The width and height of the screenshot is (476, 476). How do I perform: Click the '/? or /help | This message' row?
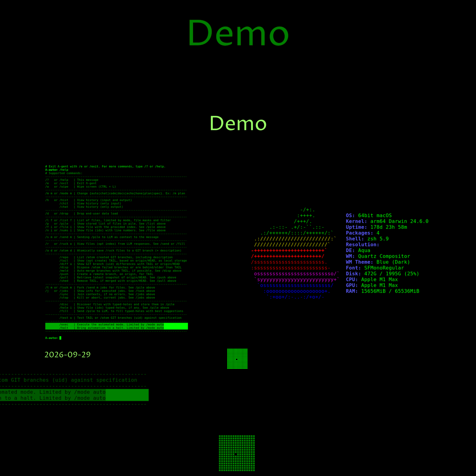point(72,180)
